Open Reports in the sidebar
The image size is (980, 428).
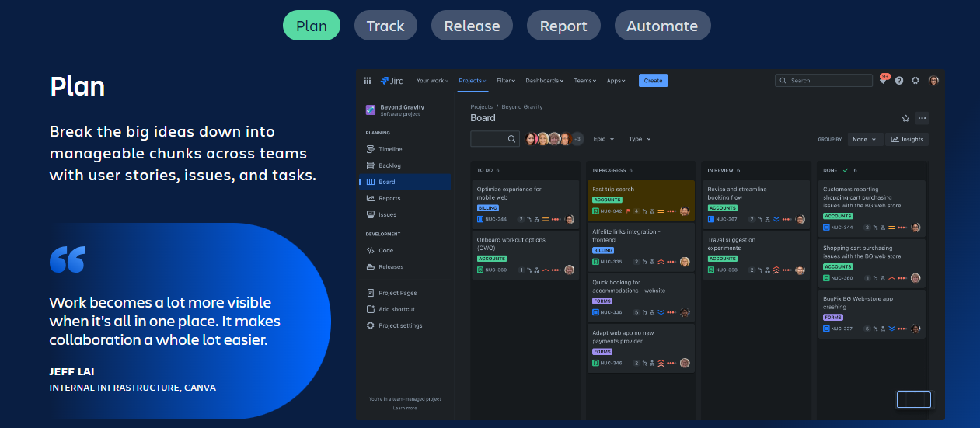click(x=405, y=198)
